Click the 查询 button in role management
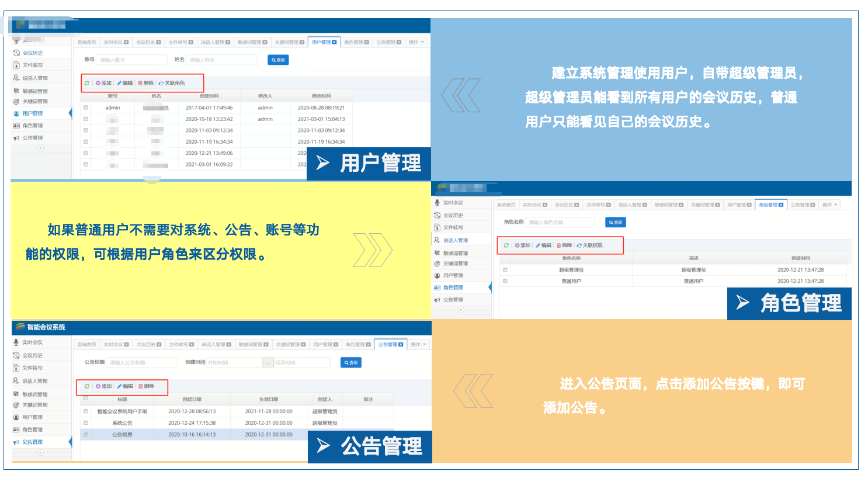This screenshot has width=868, height=478. pos(616,222)
